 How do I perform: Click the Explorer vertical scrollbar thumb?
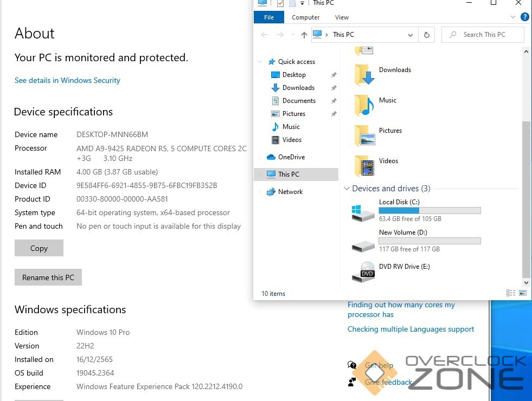[526, 199]
